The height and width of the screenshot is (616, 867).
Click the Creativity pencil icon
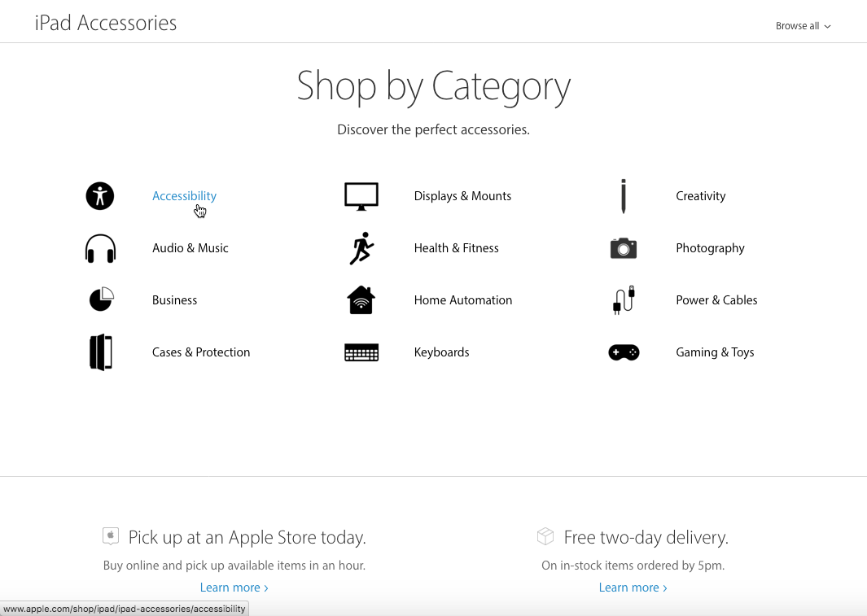623,196
